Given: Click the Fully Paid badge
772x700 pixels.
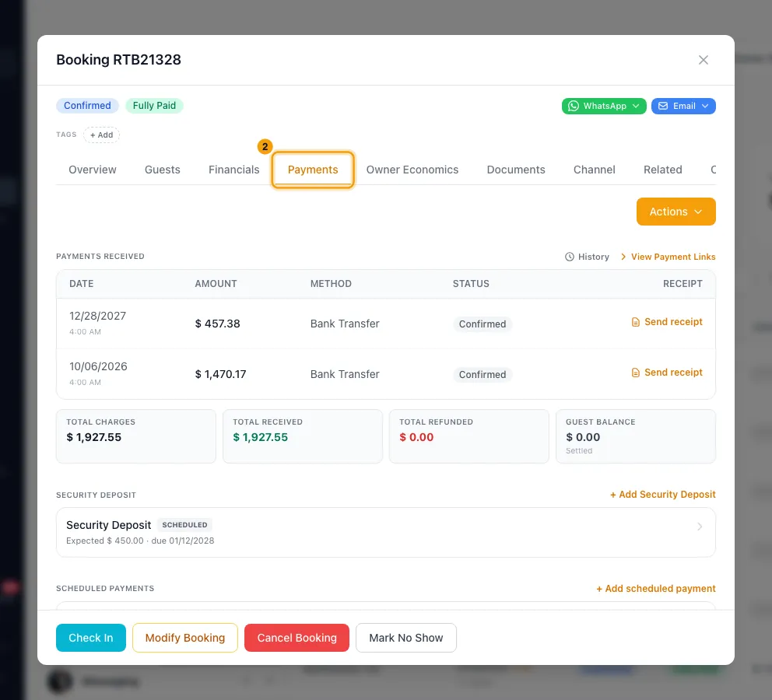Looking at the screenshot, I should point(154,106).
